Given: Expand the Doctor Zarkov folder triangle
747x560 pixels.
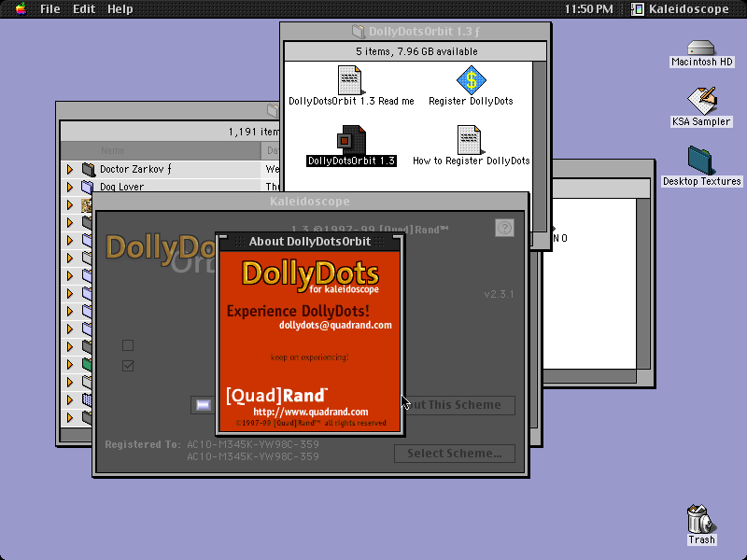Looking at the screenshot, I should click(x=70, y=169).
